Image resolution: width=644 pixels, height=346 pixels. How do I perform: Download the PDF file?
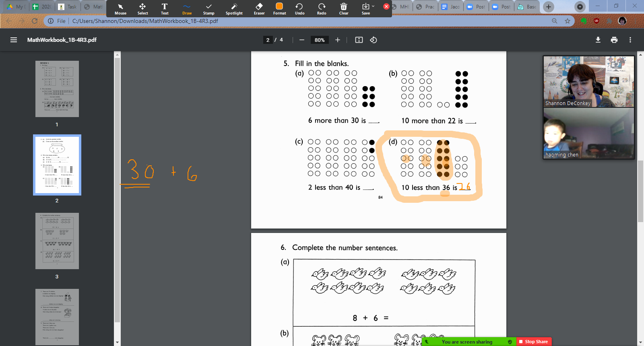click(598, 40)
